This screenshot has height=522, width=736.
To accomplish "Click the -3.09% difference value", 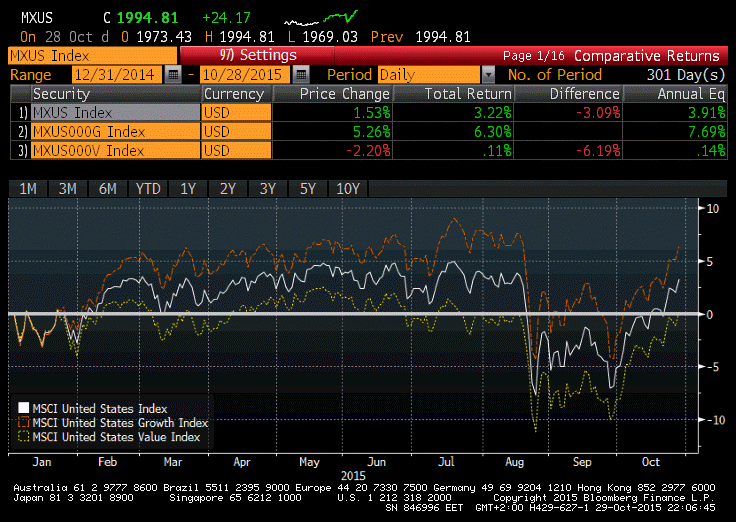I will (x=598, y=113).
